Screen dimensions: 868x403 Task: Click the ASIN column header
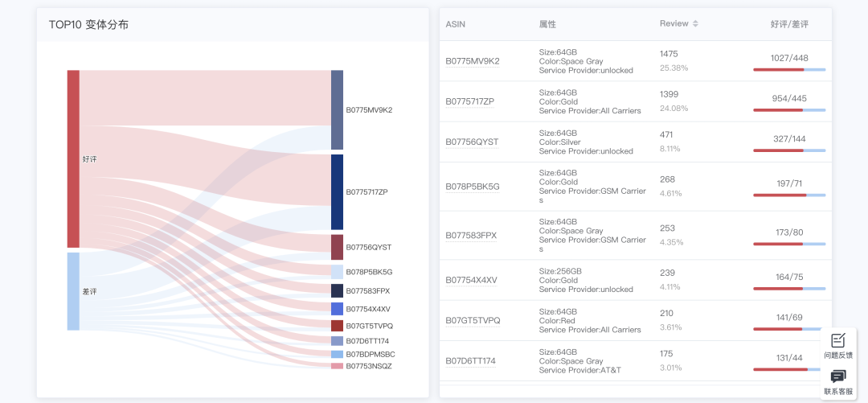coord(456,24)
